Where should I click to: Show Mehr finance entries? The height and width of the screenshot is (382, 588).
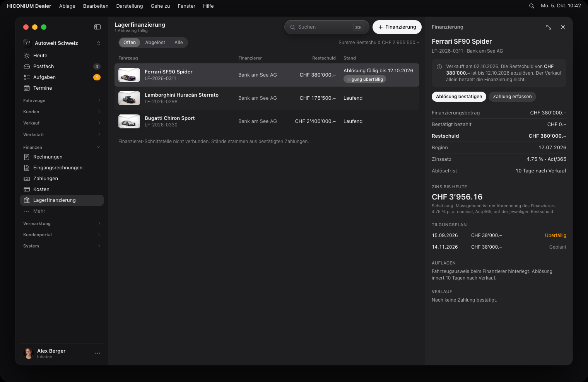(62, 211)
